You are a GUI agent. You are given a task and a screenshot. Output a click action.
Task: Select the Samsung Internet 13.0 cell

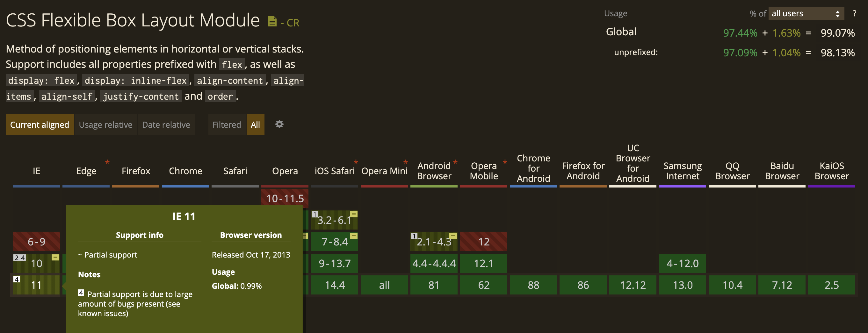[x=683, y=285]
